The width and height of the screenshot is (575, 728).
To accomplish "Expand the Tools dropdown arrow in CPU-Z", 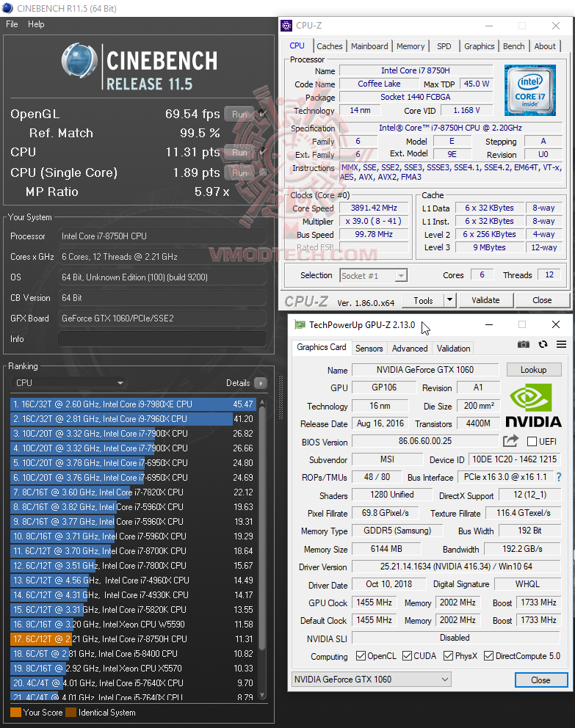I will coord(449,300).
